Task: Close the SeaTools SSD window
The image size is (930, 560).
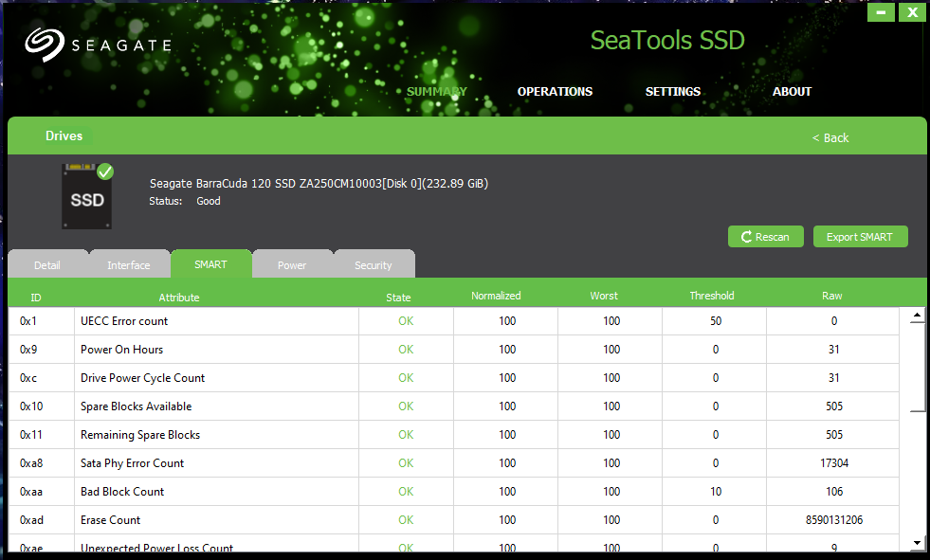Action: (x=912, y=12)
